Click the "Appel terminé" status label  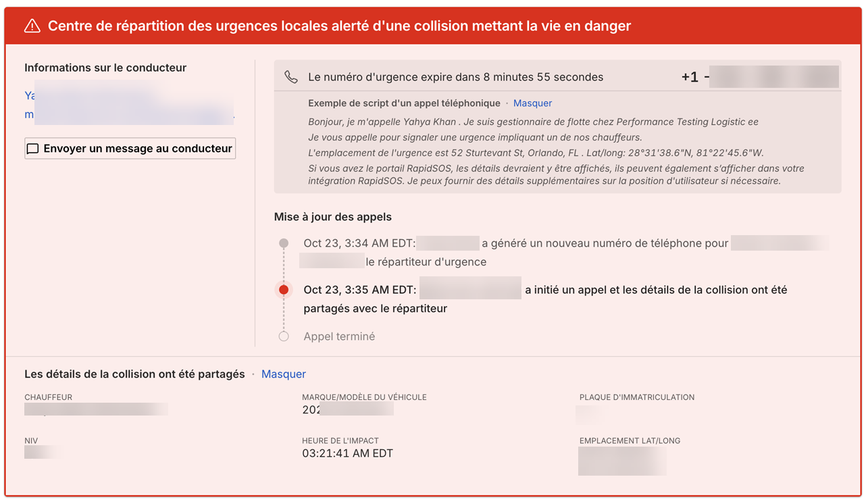pyautogui.click(x=339, y=336)
